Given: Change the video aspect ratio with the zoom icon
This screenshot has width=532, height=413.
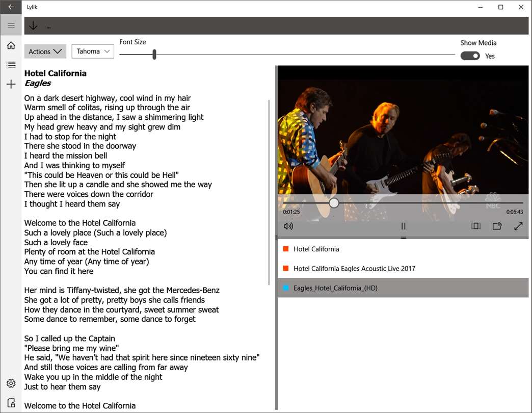Looking at the screenshot, I should click(475, 226).
